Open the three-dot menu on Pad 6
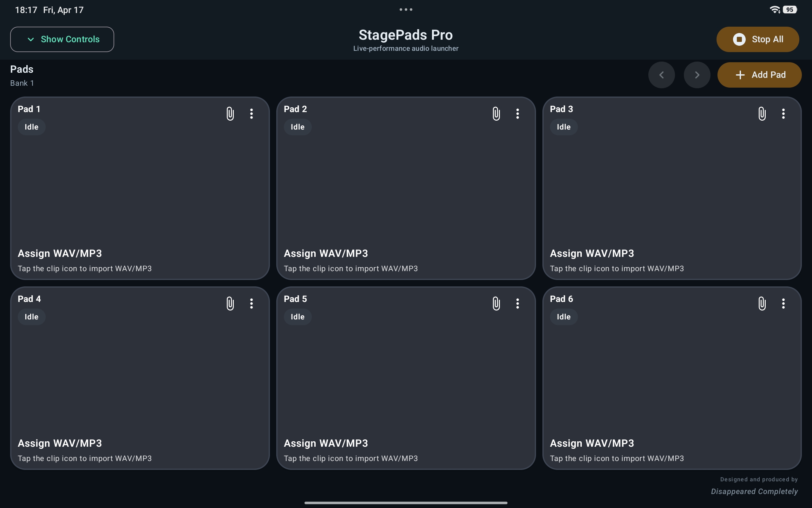The width and height of the screenshot is (812, 508). pos(783,304)
